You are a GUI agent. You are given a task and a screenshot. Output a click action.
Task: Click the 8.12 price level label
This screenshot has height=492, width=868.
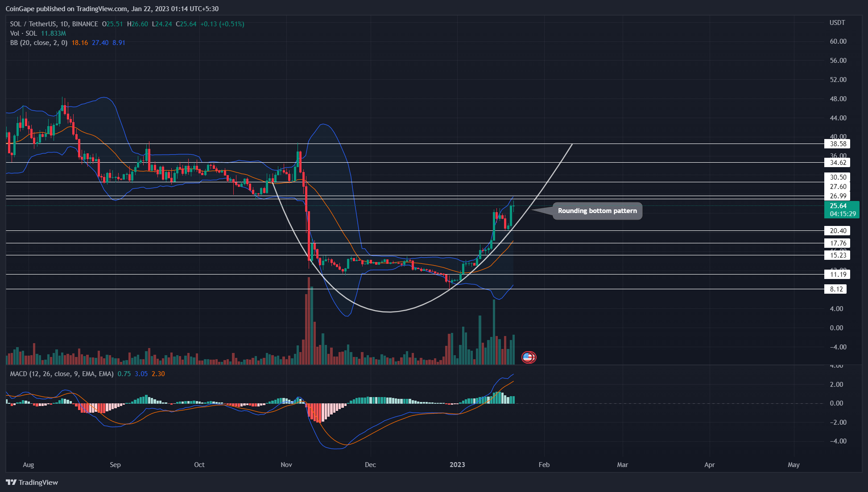coord(836,289)
